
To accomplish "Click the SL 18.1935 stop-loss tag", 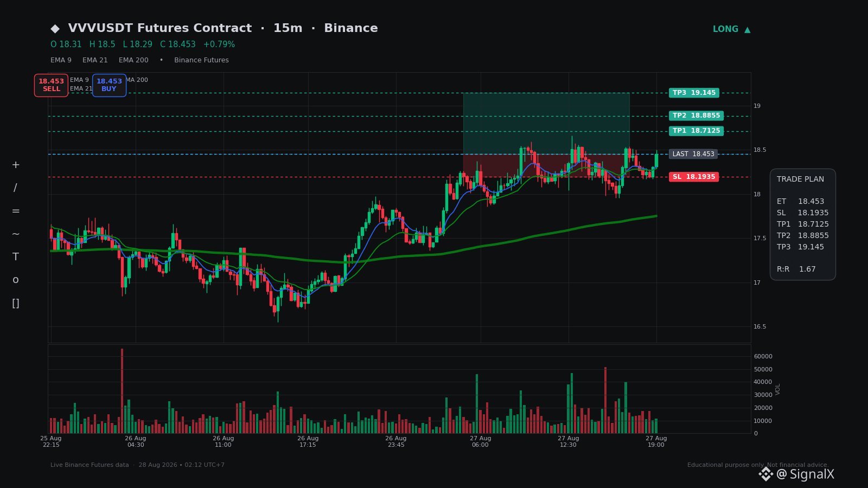I will click(693, 177).
